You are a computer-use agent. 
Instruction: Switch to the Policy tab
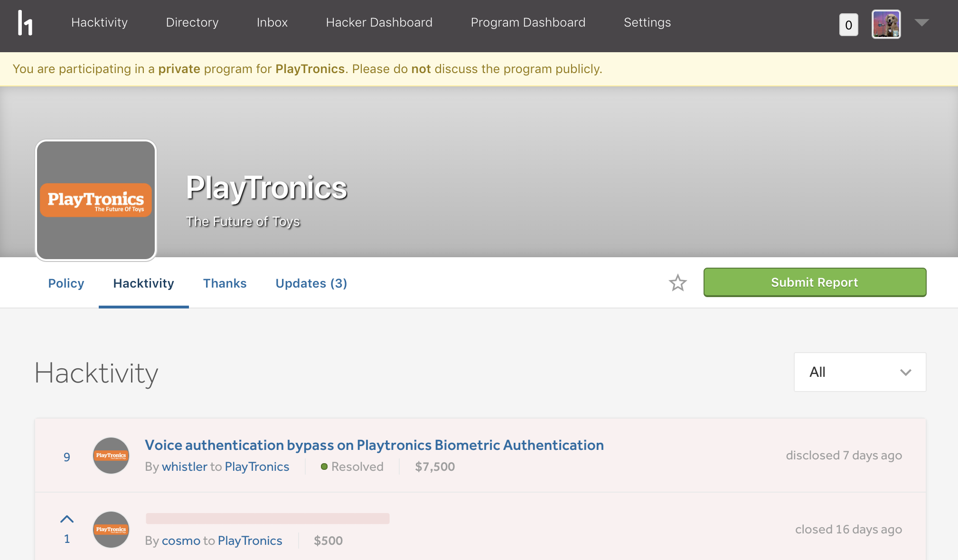(66, 283)
